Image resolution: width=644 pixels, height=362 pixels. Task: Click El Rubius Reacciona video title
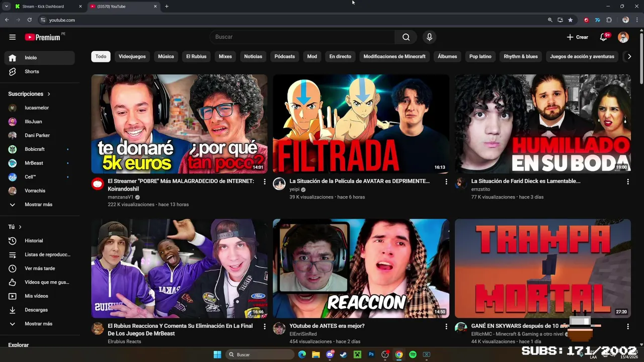tap(180, 330)
